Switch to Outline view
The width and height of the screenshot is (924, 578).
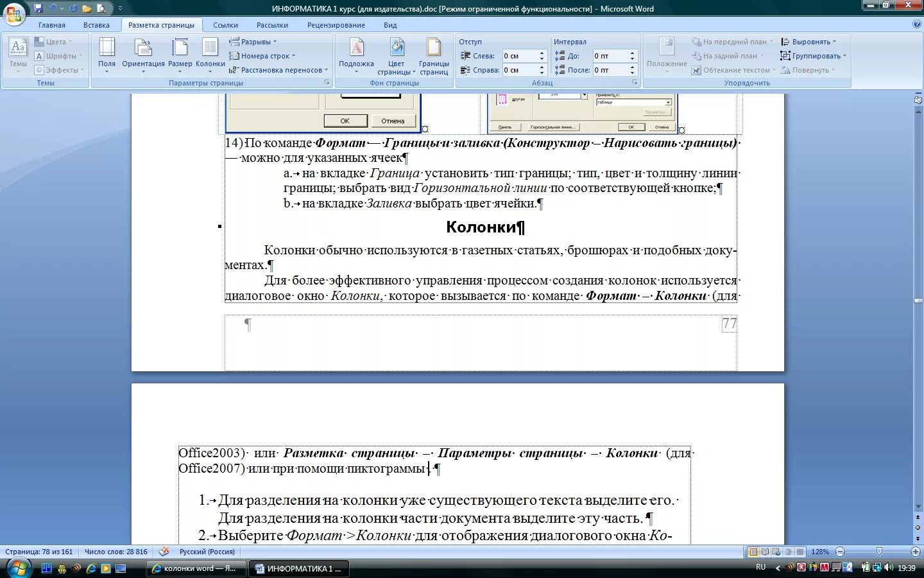(787, 552)
